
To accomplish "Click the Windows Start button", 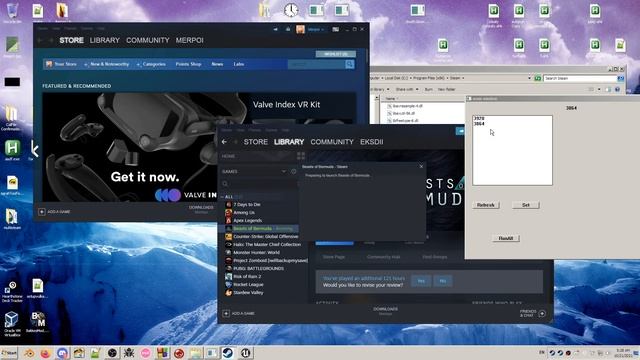I will (x=9, y=353).
